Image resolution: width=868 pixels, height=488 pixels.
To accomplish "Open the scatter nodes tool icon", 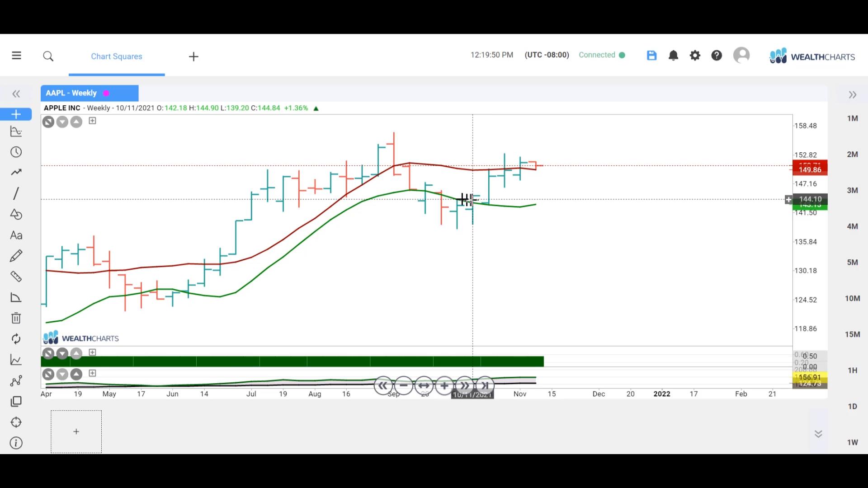I will [x=16, y=381].
